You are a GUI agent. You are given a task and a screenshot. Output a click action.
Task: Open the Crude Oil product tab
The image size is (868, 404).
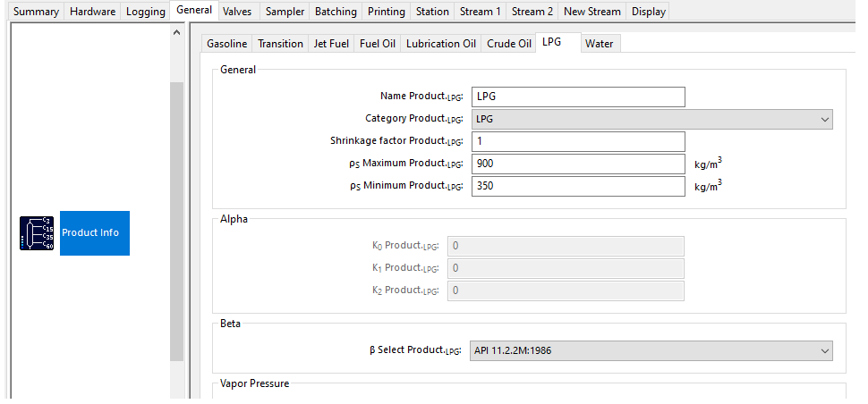click(x=509, y=44)
